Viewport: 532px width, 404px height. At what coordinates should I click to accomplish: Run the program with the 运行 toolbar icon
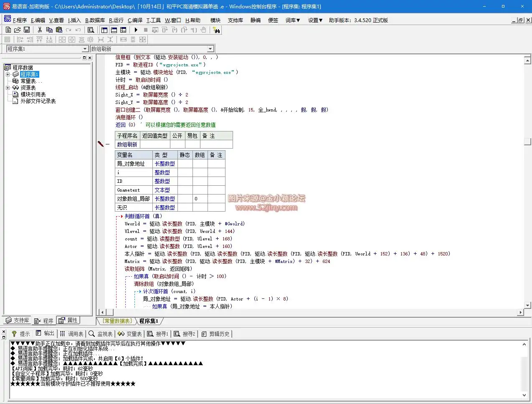[x=137, y=30]
